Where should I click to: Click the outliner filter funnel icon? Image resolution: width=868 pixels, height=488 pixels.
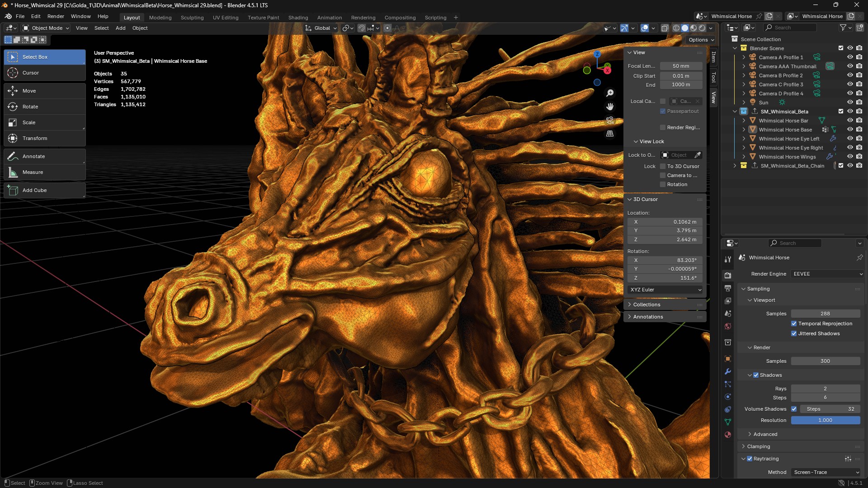(x=843, y=28)
